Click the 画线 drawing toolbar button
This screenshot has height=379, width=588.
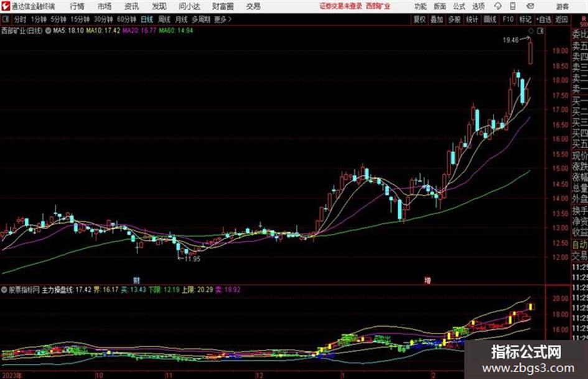490,19
